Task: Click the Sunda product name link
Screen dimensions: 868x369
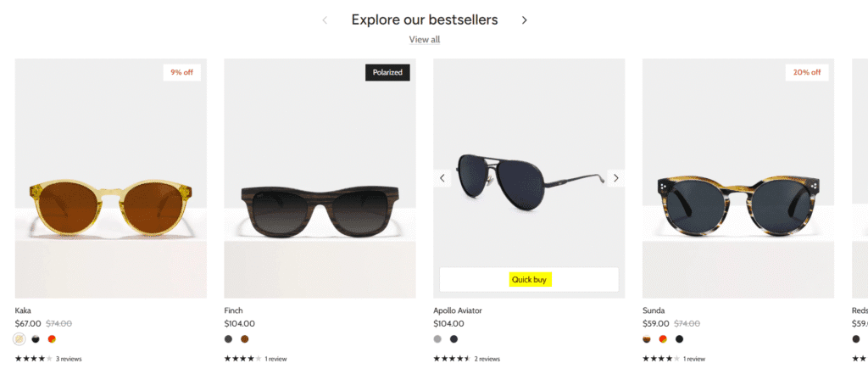Action: coord(654,310)
